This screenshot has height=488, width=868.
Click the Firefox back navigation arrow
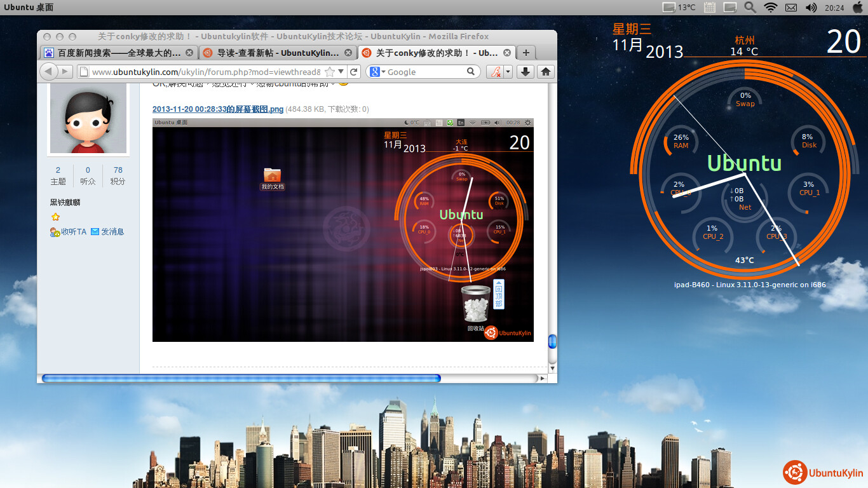point(50,72)
